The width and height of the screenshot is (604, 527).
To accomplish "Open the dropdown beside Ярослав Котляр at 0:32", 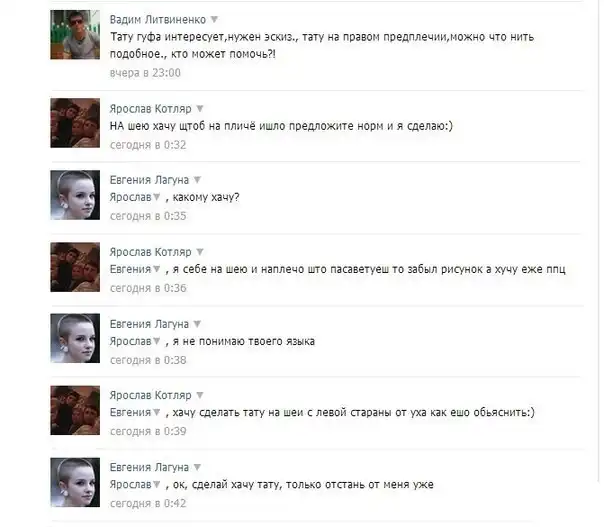I will 200,109.
